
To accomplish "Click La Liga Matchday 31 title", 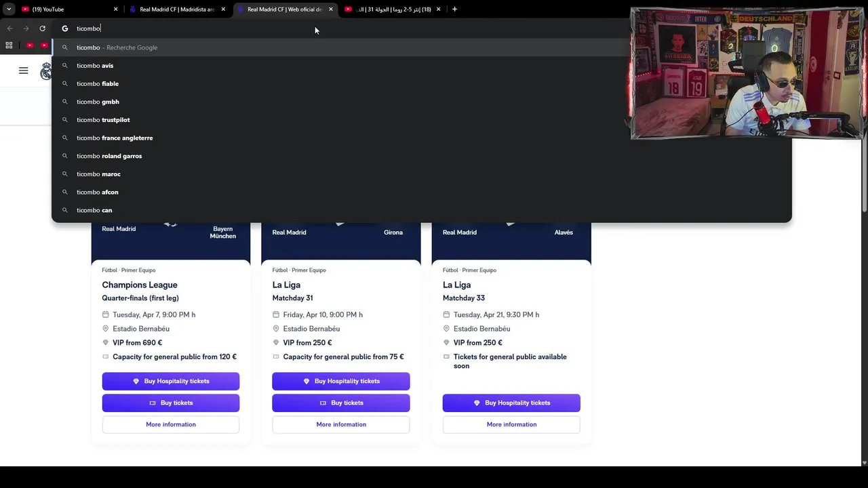I will click(286, 285).
